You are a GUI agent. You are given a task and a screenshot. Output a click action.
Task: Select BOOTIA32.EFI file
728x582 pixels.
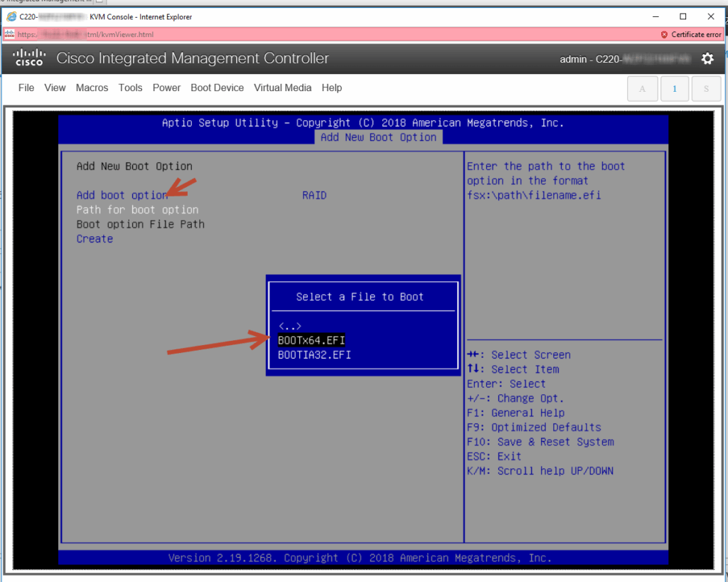coord(314,355)
